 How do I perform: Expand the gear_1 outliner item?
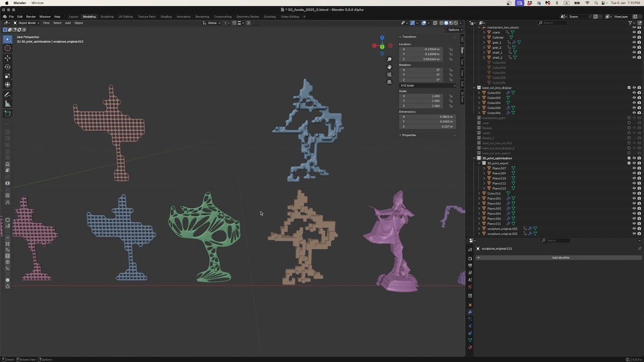[484, 42]
